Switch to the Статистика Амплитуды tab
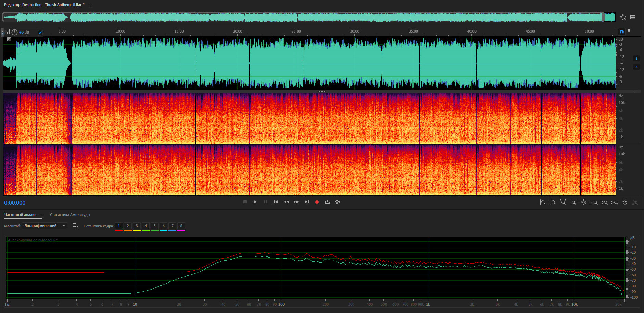 70,215
